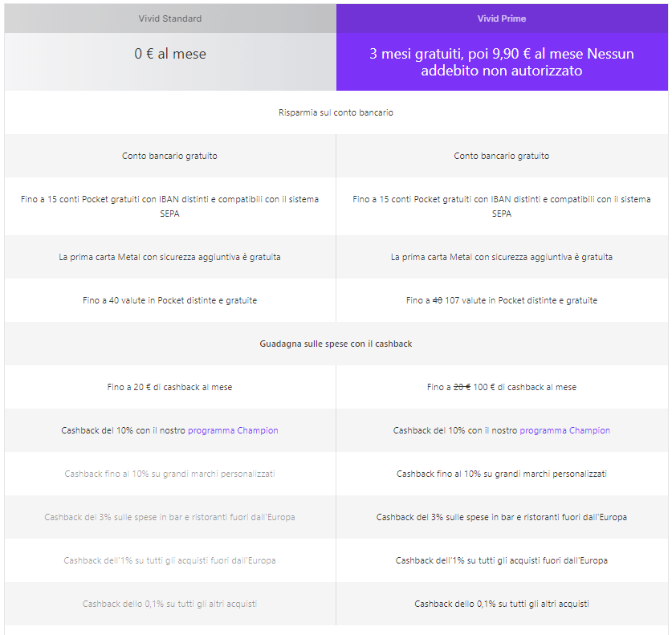Click Fino a 40 valute Standard cell
Screen dimensions: 672x635
pyautogui.click(x=169, y=300)
